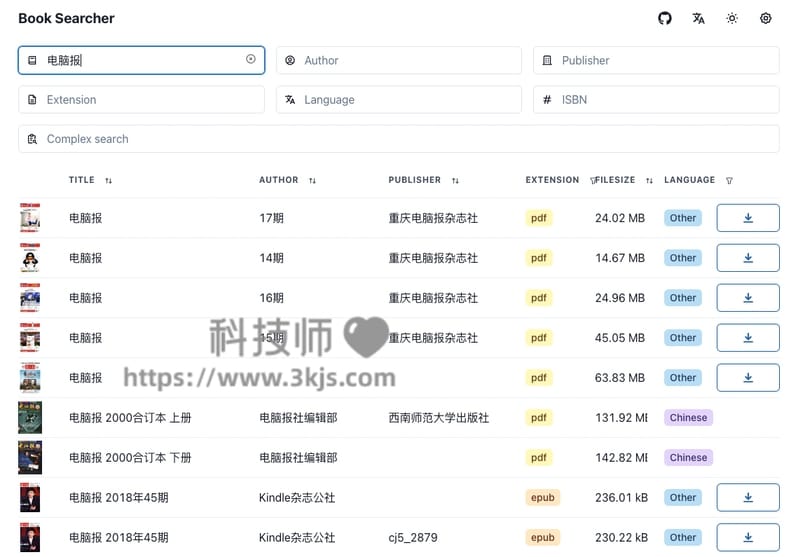Download the 63.83 MB 电脑报 file
Image resolution: width=800 pixels, height=557 pixels.
click(x=748, y=377)
